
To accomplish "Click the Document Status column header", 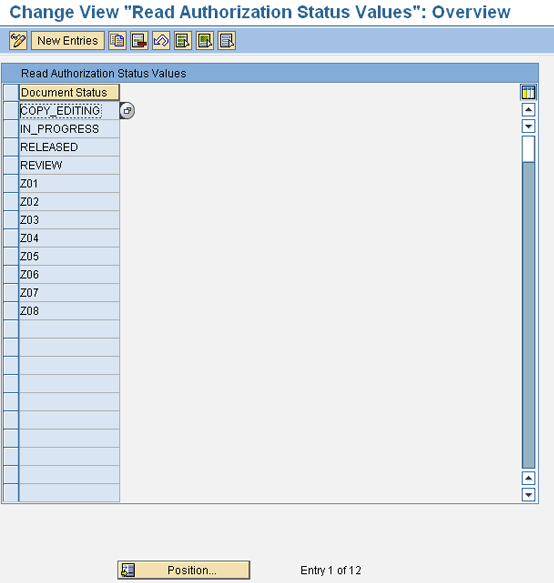I will [x=69, y=92].
